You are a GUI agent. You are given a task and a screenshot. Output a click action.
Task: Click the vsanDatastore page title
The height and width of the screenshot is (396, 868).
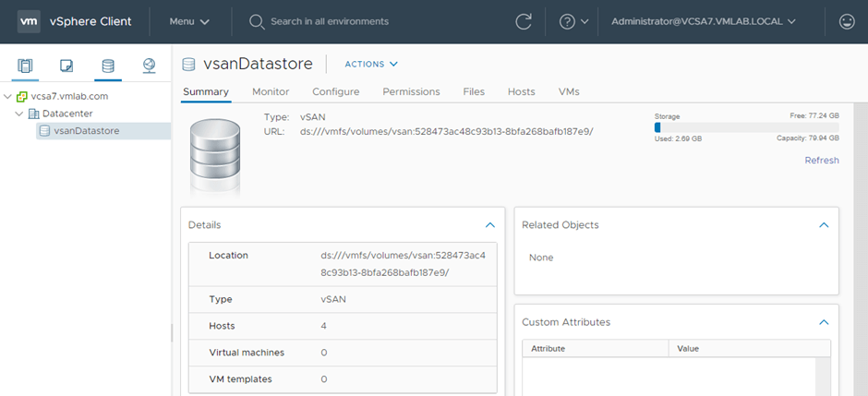point(258,65)
